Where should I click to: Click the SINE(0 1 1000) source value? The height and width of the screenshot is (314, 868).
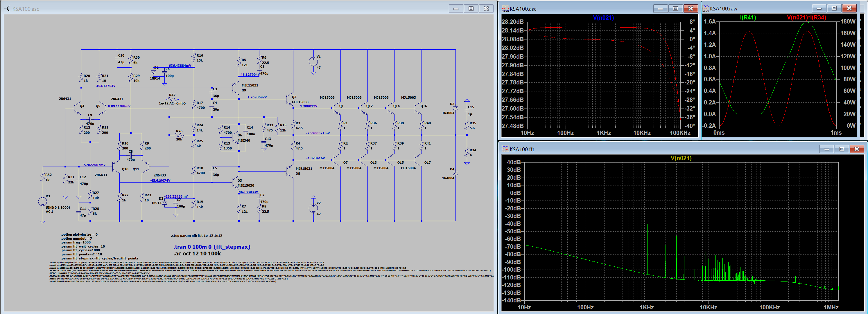pyautogui.click(x=58, y=207)
